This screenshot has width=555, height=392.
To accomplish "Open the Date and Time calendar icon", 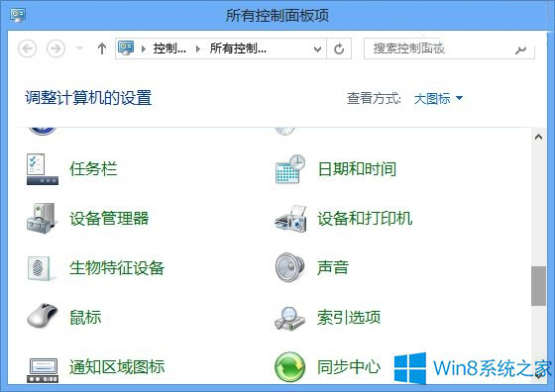I will click(290, 169).
